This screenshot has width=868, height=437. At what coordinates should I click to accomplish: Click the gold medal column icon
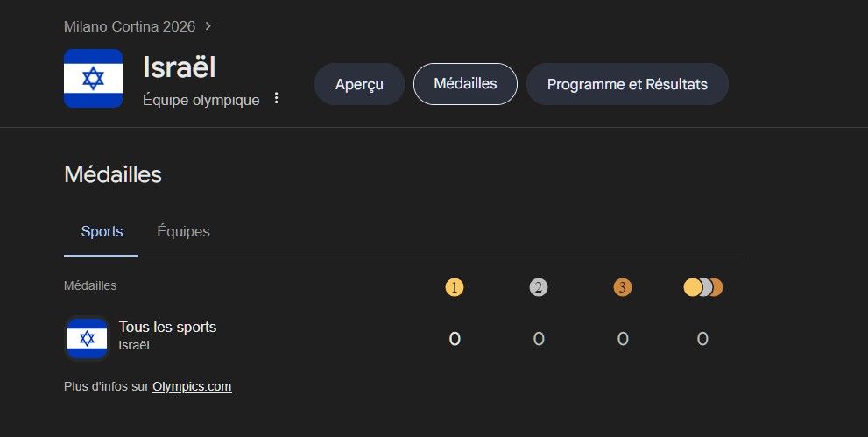click(x=454, y=287)
